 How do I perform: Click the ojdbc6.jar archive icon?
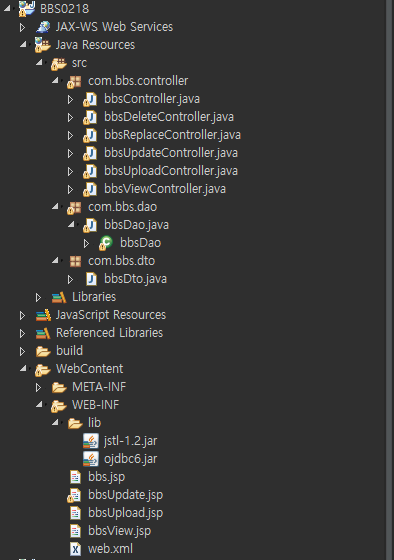click(x=91, y=459)
